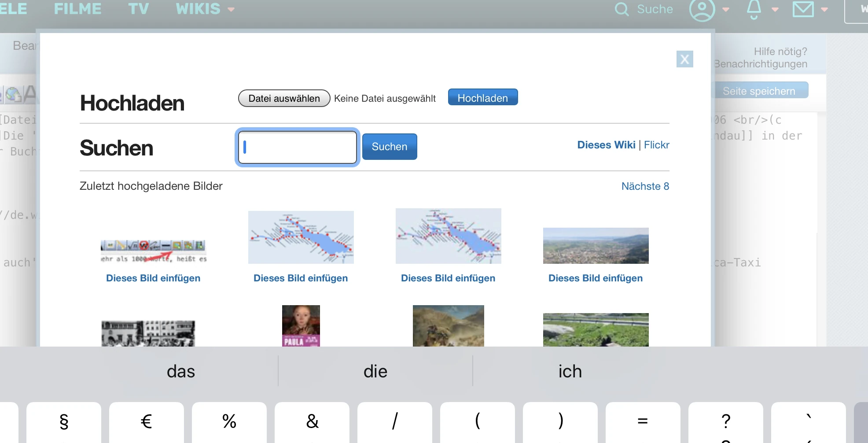Click Benachrichtigungen in the background page
868x443 pixels.
[761, 64]
